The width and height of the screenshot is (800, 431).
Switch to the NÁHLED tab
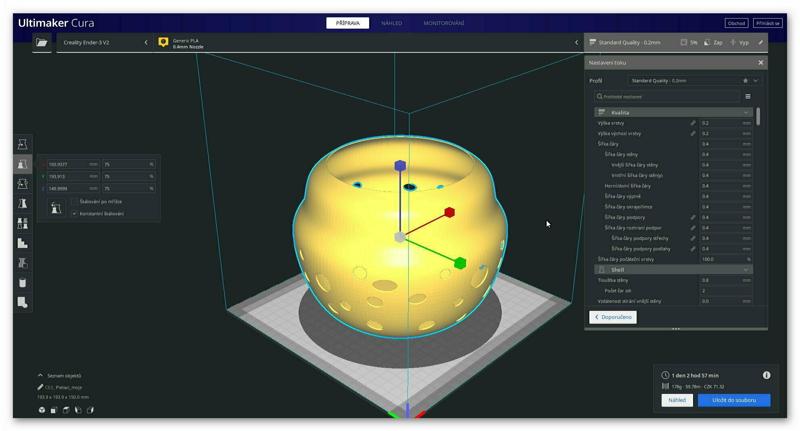click(x=392, y=23)
